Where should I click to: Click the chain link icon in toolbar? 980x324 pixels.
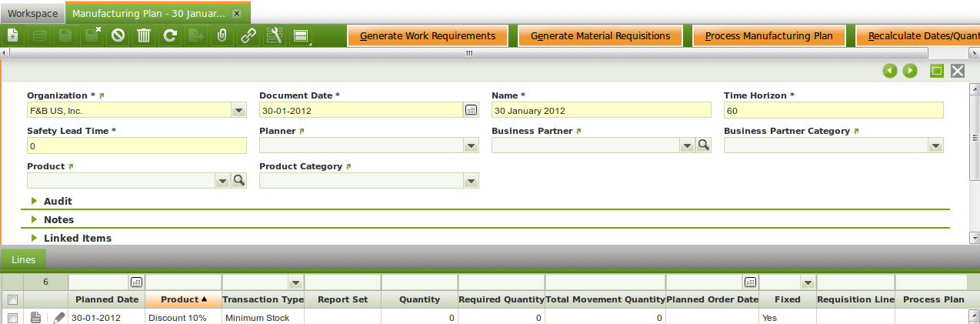[248, 35]
